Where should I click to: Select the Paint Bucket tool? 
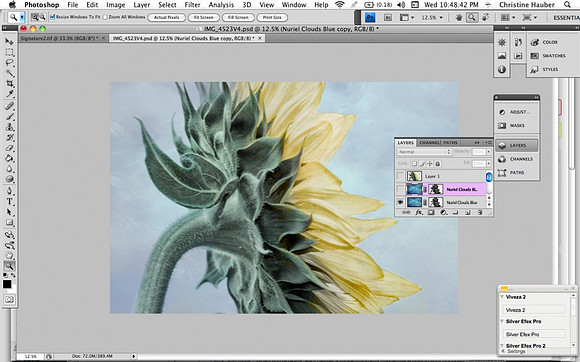click(x=9, y=159)
